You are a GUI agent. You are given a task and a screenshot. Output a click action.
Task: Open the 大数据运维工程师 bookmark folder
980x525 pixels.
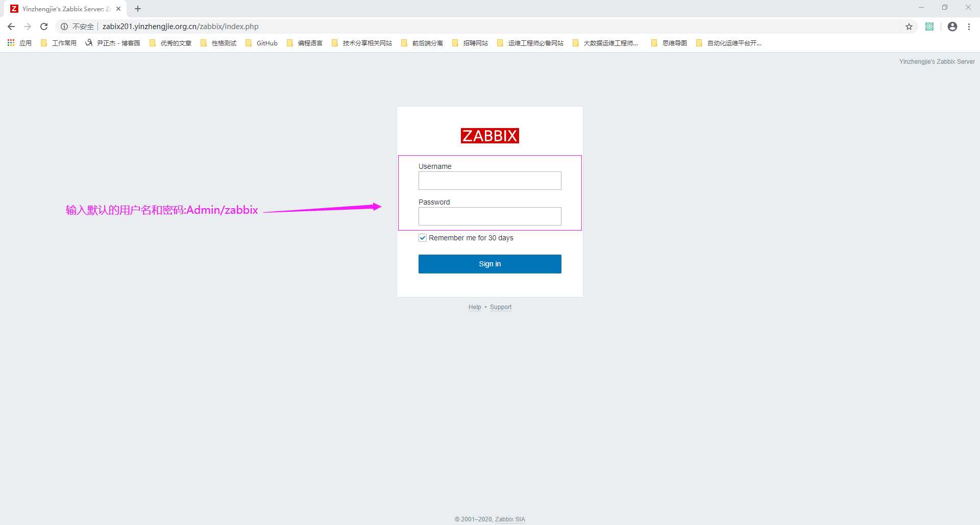(605, 43)
